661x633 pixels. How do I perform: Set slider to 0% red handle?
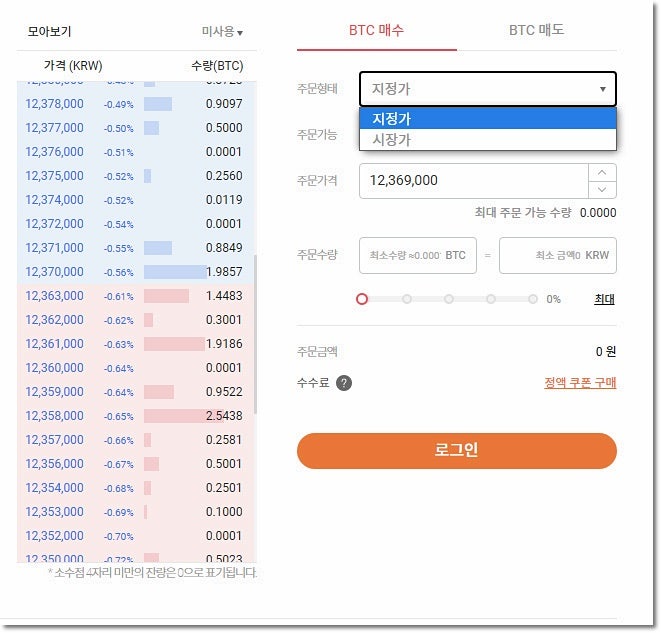click(x=362, y=299)
